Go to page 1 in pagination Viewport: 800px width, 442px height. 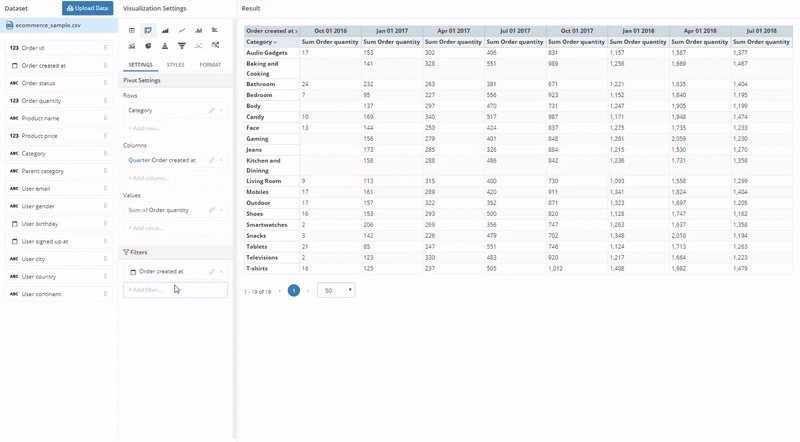(x=294, y=290)
